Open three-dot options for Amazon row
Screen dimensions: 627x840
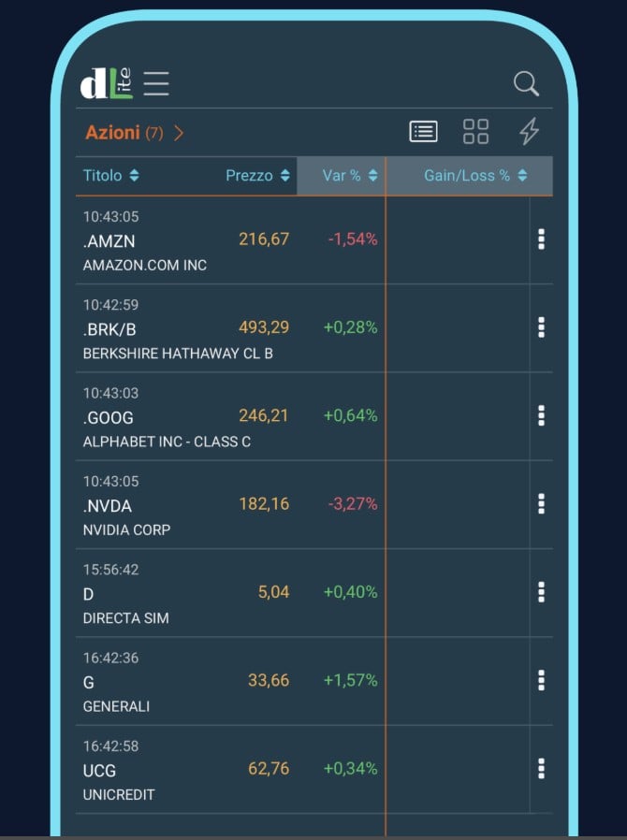pos(541,239)
